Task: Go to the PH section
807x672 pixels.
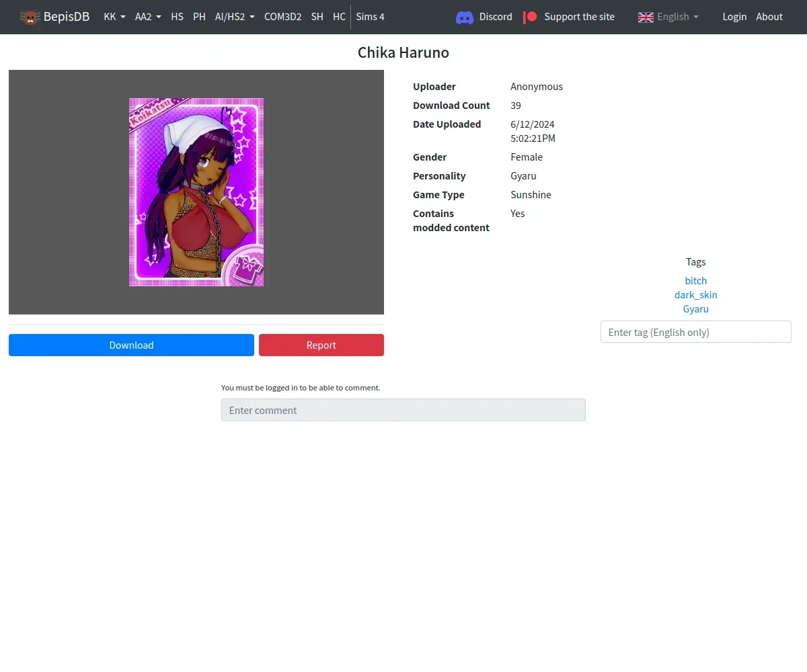Action: (199, 17)
